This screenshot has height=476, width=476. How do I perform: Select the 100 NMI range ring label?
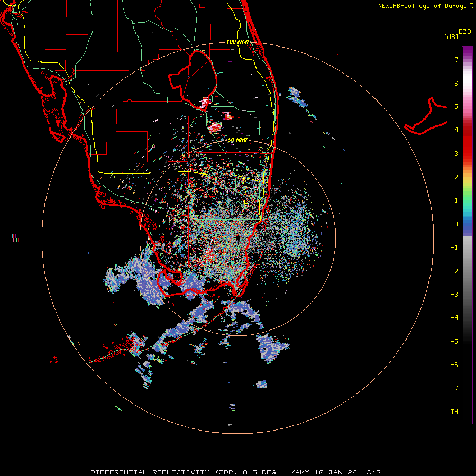[x=237, y=42]
